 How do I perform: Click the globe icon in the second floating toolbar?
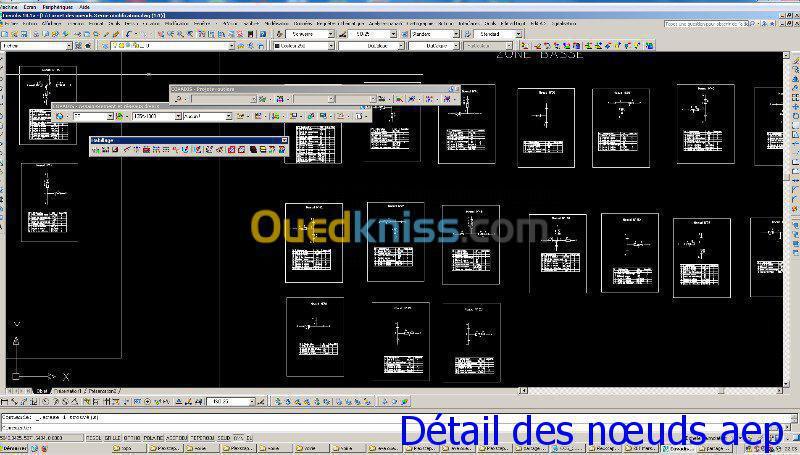click(x=60, y=116)
